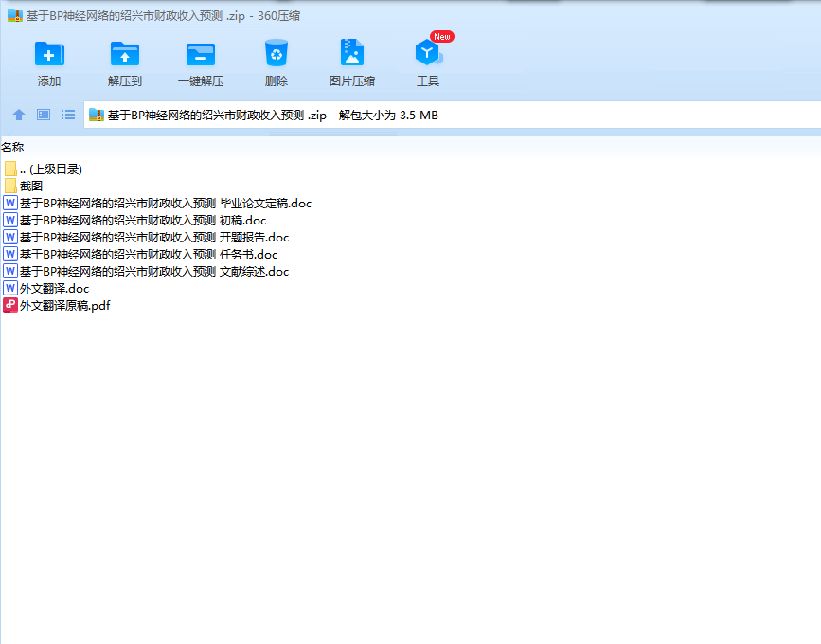Open the 工具 (Tools) icon marked New
821x644 pixels.
429,52
